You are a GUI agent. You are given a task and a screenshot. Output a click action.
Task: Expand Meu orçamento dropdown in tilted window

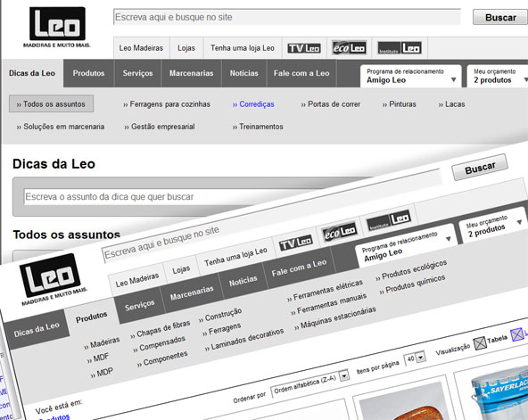pyautogui.click(x=492, y=224)
